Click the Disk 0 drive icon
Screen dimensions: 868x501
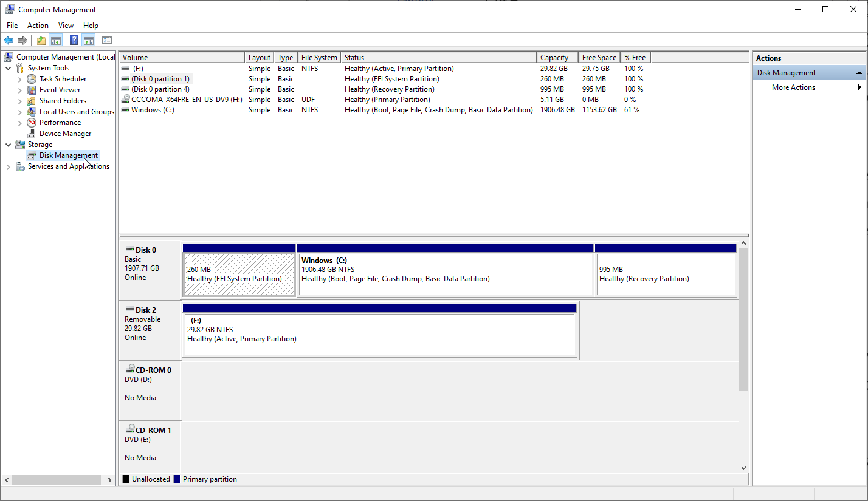(x=129, y=250)
